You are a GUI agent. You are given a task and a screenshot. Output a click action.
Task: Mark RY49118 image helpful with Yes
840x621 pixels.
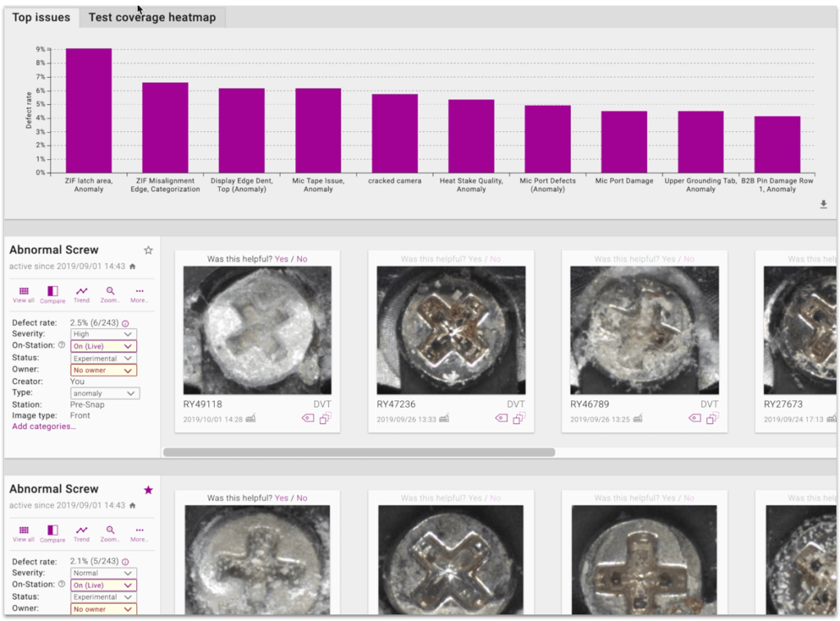pos(281,258)
